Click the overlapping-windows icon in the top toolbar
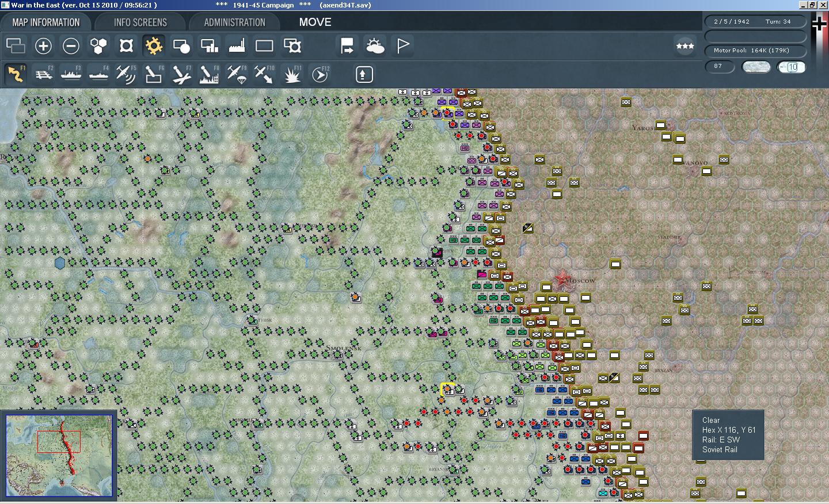This screenshot has height=504, width=829. (x=16, y=45)
